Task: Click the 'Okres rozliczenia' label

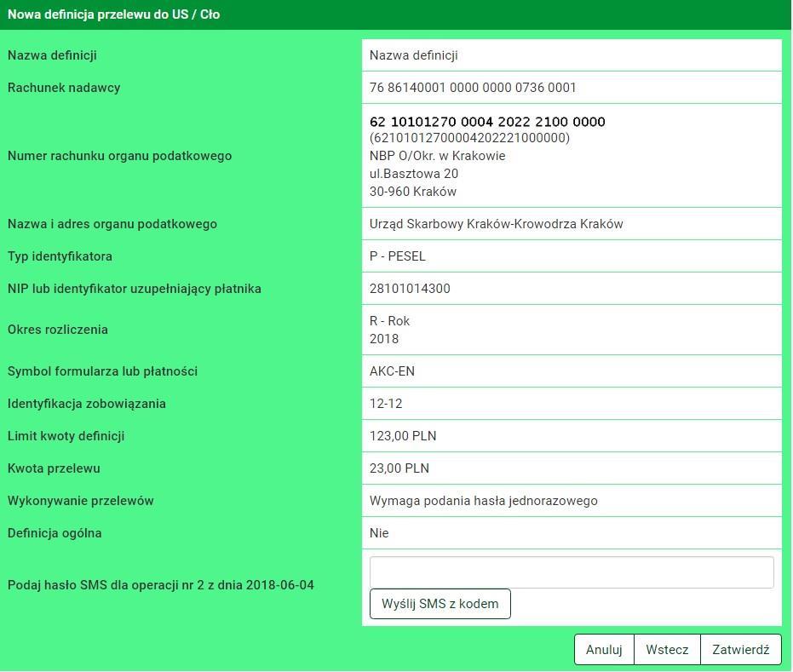Action: click(x=58, y=330)
